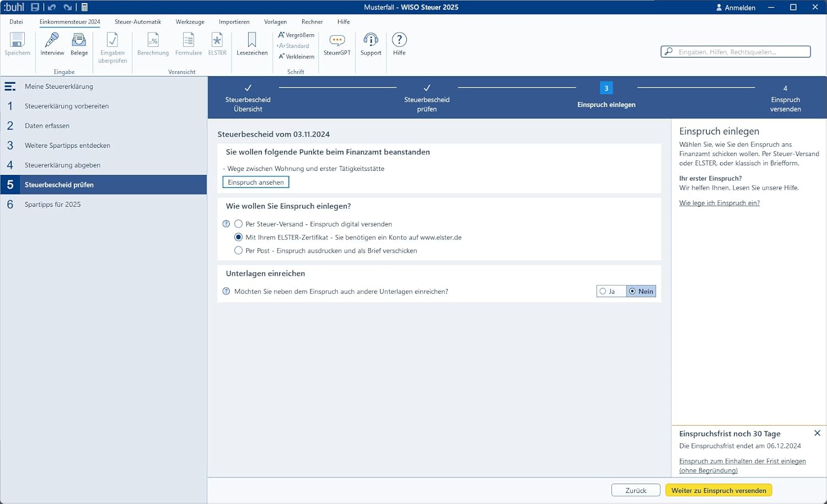Jump to Einspruch versenden progress step
Screen dimensions: 827x504
[x=785, y=98]
